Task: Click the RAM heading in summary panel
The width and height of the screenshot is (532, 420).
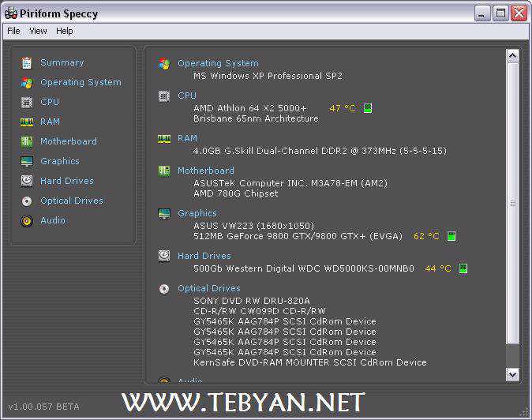Action: (x=187, y=138)
